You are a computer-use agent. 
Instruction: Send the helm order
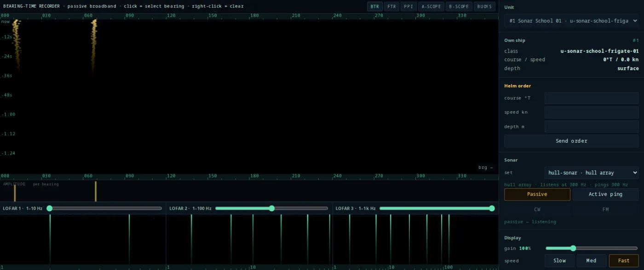point(571,141)
